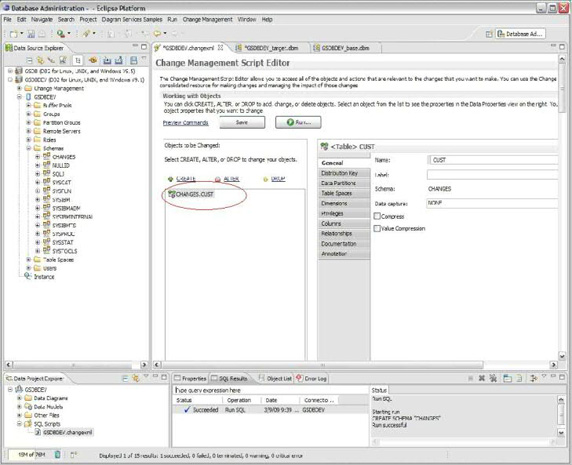Click Link with Editor icon in Data Project Explorer
Screen dimensions: 572x465
coord(136,379)
